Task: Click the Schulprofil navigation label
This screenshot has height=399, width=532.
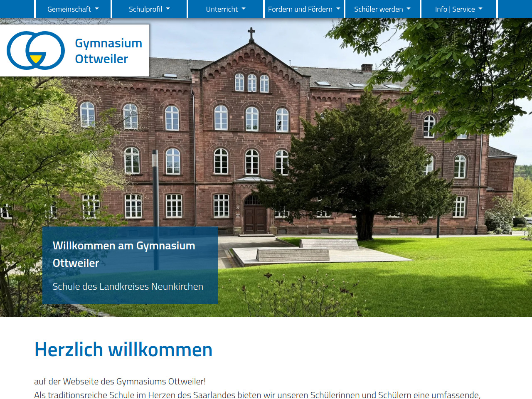Action: click(x=145, y=9)
